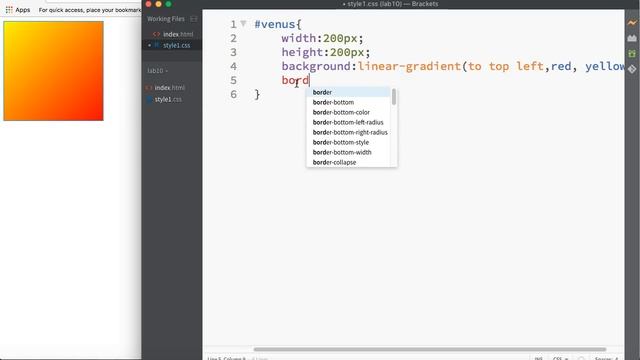The image size is (640, 360).
Task: Choose 'border-bottom-width' suggestion
Action: pyautogui.click(x=348, y=152)
